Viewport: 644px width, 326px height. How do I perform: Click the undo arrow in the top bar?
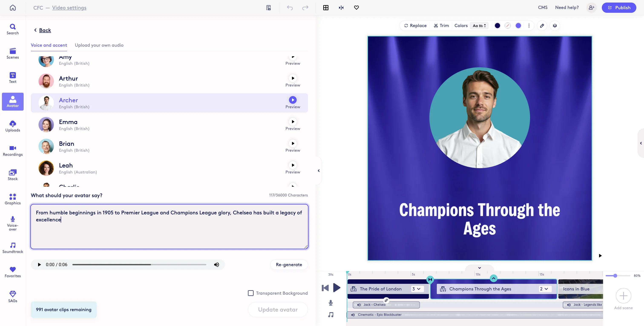(290, 7)
